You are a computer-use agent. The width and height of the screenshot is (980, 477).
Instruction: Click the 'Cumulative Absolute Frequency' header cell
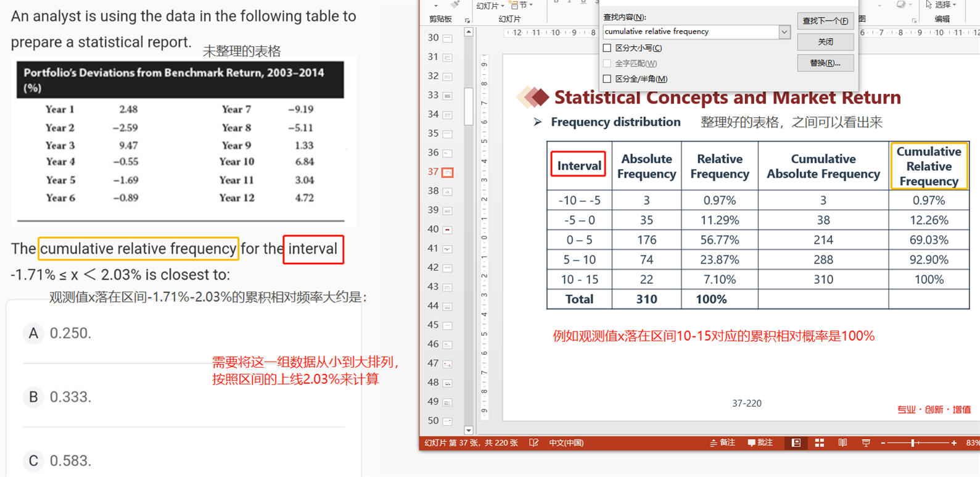[x=823, y=166]
